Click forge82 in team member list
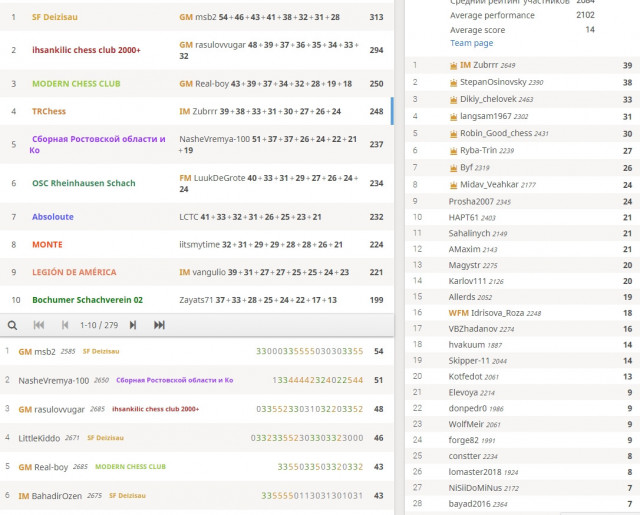Image resolution: width=640 pixels, height=515 pixels. [463, 440]
